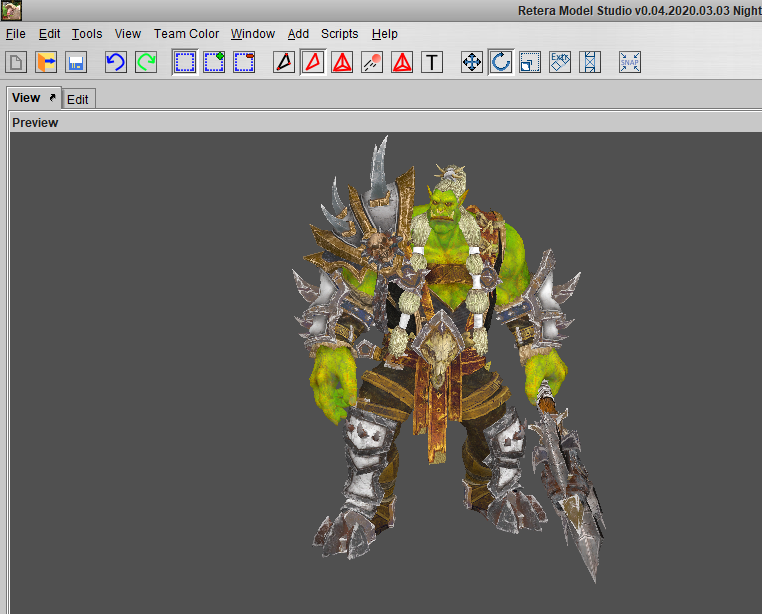Open the File menu
This screenshot has width=762, height=614.
click(16, 34)
